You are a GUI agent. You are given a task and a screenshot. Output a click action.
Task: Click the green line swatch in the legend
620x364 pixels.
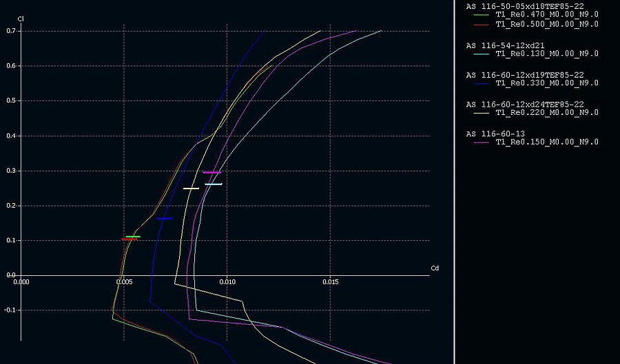482,15
